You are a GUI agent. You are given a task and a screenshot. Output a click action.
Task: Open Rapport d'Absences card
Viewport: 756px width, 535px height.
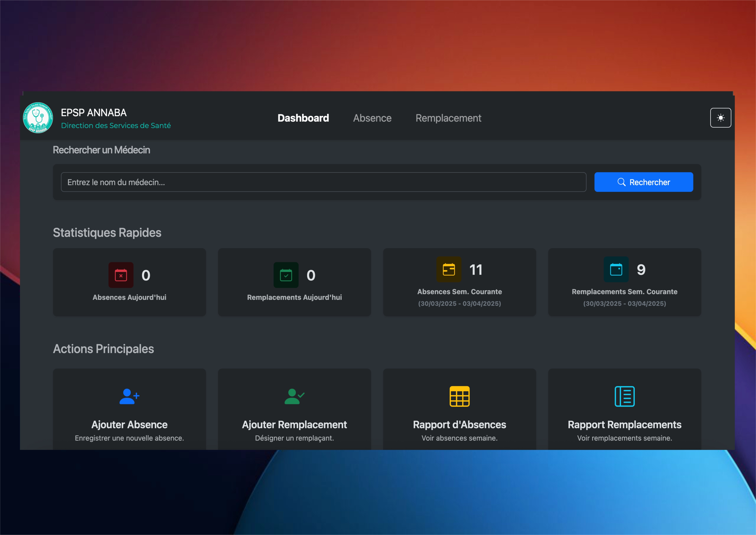[x=459, y=425]
